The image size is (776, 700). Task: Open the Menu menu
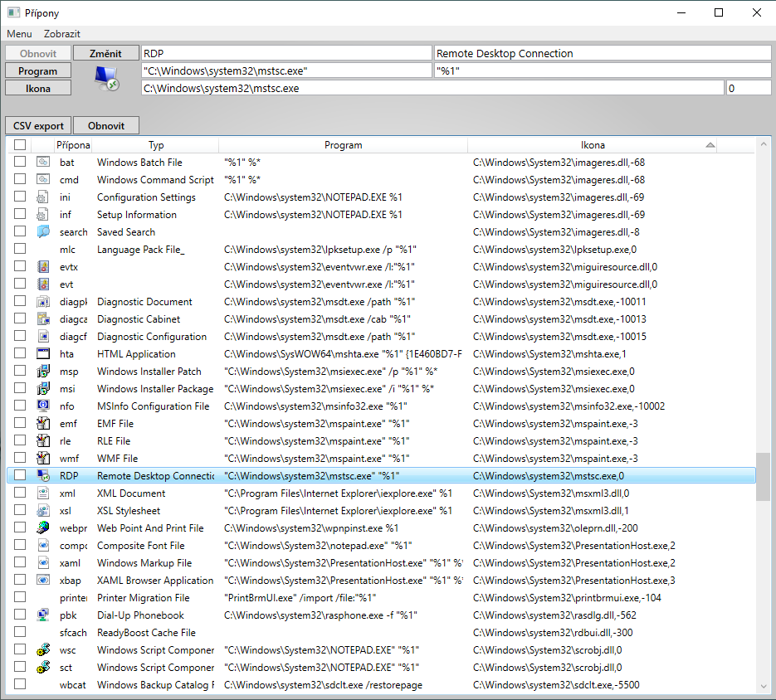click(19, 34)
